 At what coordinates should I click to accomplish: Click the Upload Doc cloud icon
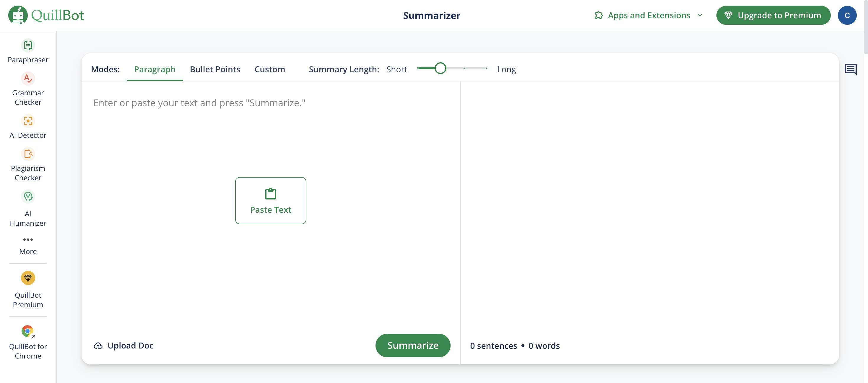[98, 346]
